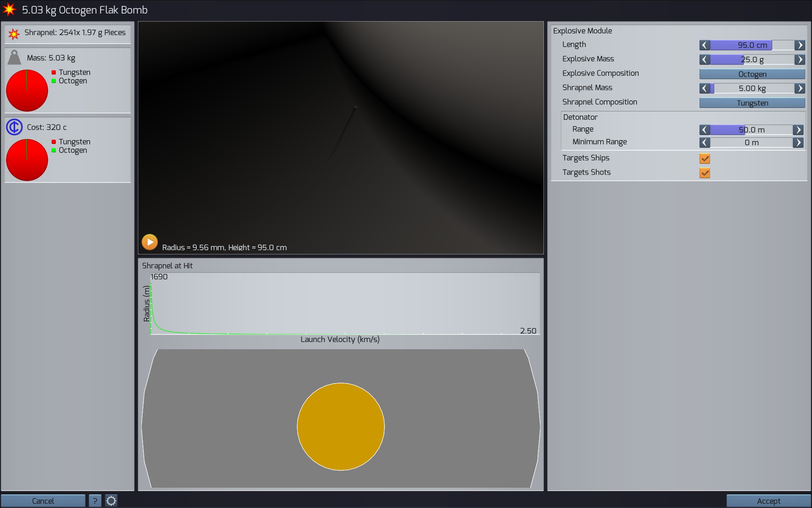Image resolution: width=812 pixels, height=508 pixels.
Task: Open help with the question mark button
Action: click(x=95, y=501)
